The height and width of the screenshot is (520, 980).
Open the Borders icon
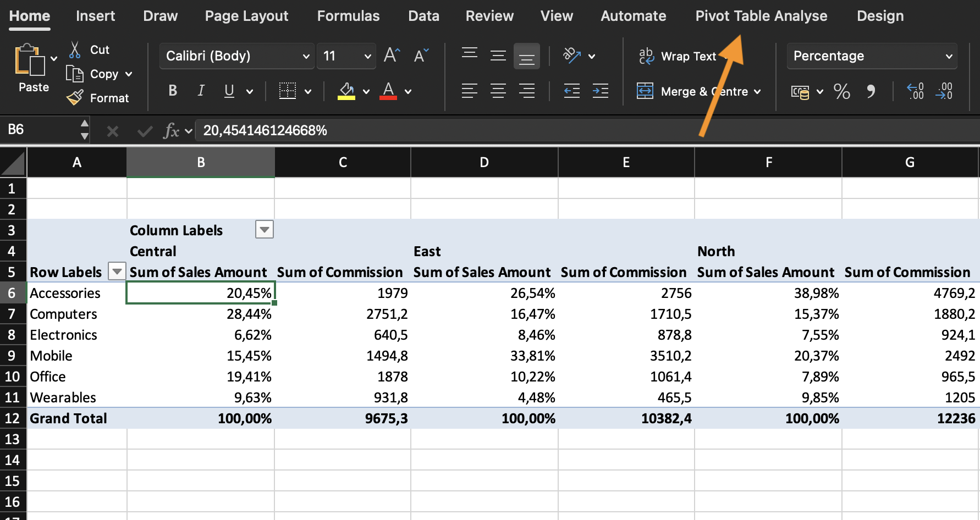coord(287,91)
